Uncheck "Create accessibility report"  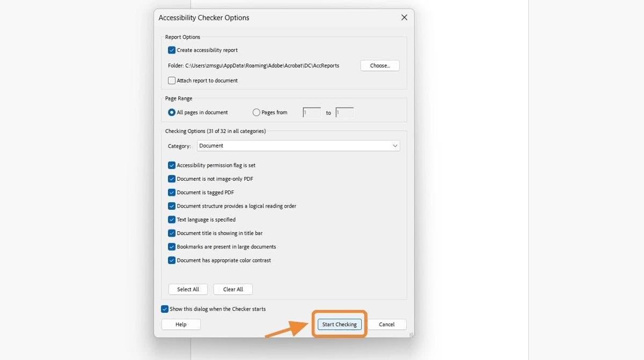click(172, 50)
